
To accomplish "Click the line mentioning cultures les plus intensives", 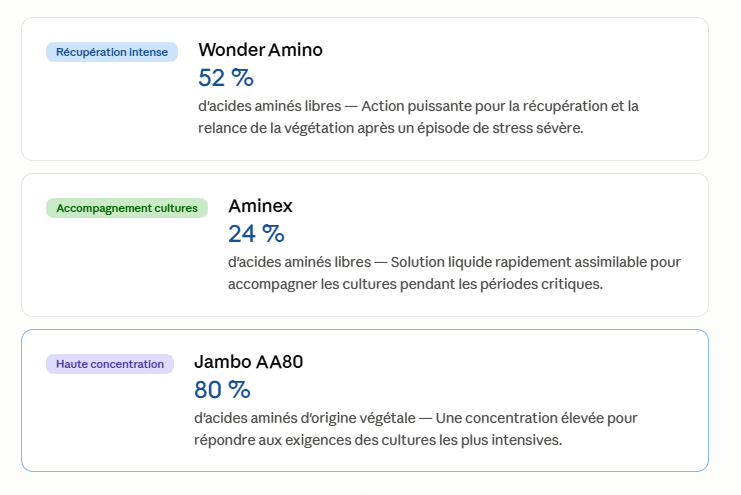I will [378, 440].
